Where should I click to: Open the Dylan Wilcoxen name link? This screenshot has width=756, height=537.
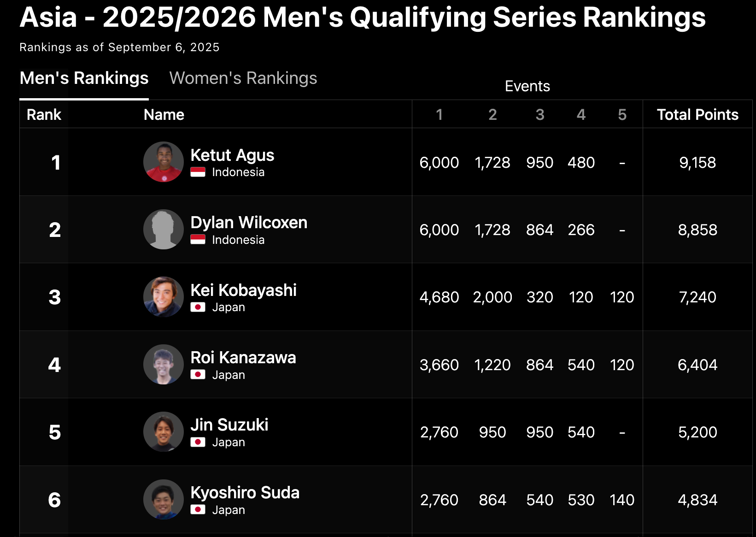(249, 223)
